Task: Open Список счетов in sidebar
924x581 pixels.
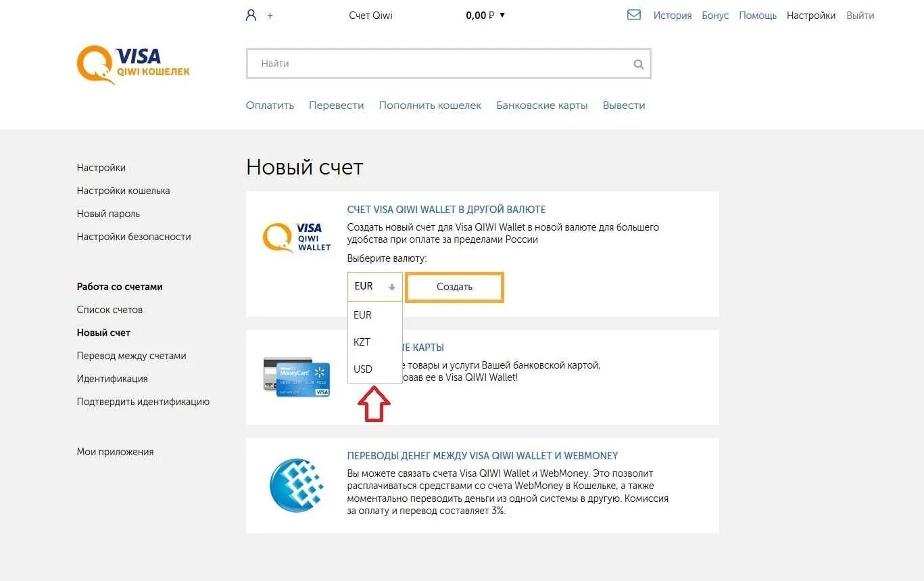Action: coord(110,310)
